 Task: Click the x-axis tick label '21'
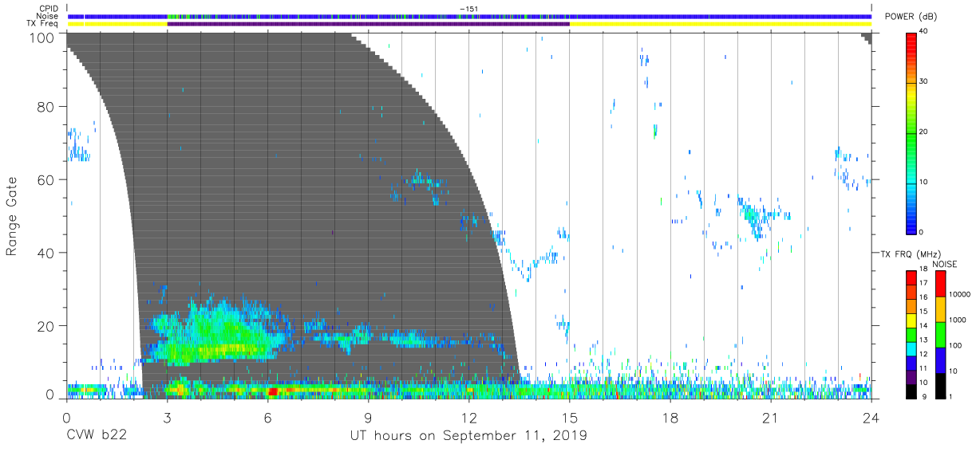pos(771,418)
